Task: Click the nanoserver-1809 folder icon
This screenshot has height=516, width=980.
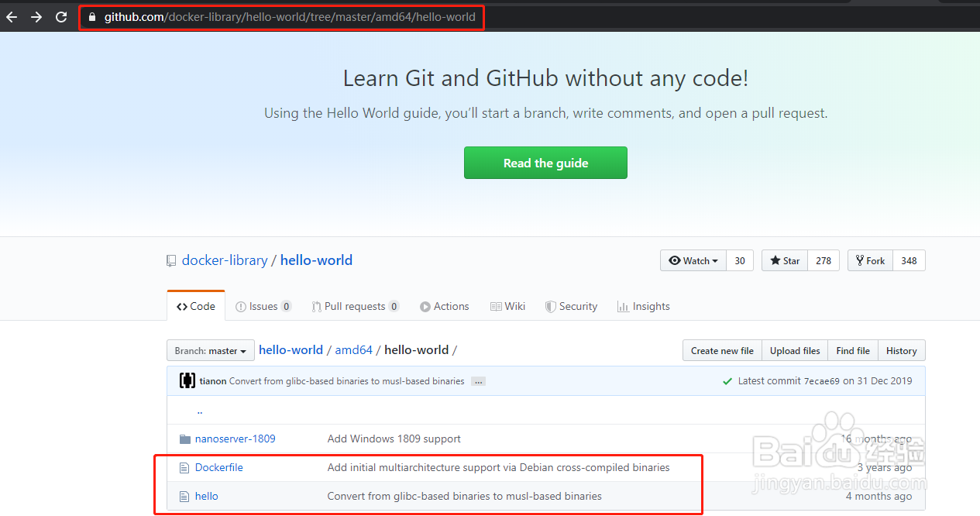Action: (x=184, y=439)
